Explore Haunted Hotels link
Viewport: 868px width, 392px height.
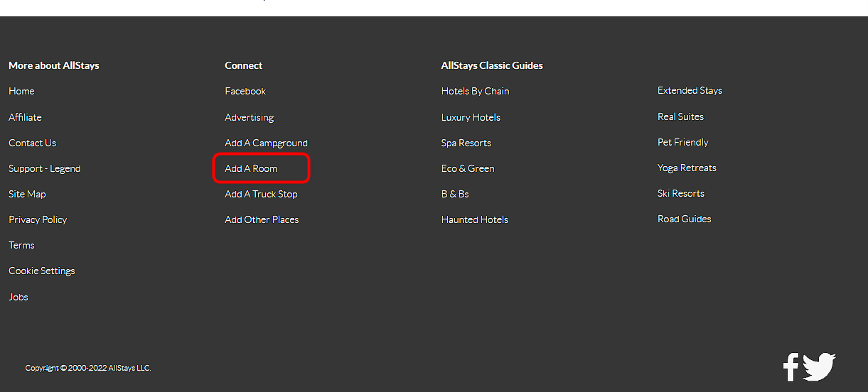pyautogui.click(x=475, y=219)
